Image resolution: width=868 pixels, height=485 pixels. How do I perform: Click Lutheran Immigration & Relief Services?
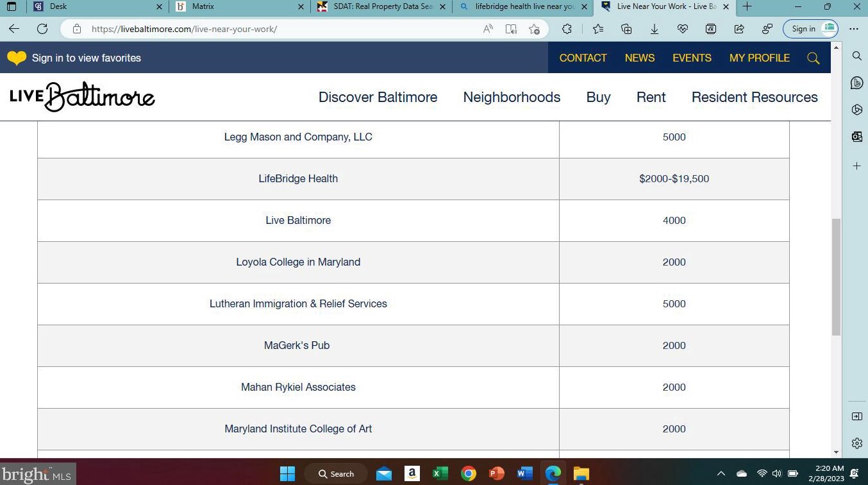coord(298,303)
